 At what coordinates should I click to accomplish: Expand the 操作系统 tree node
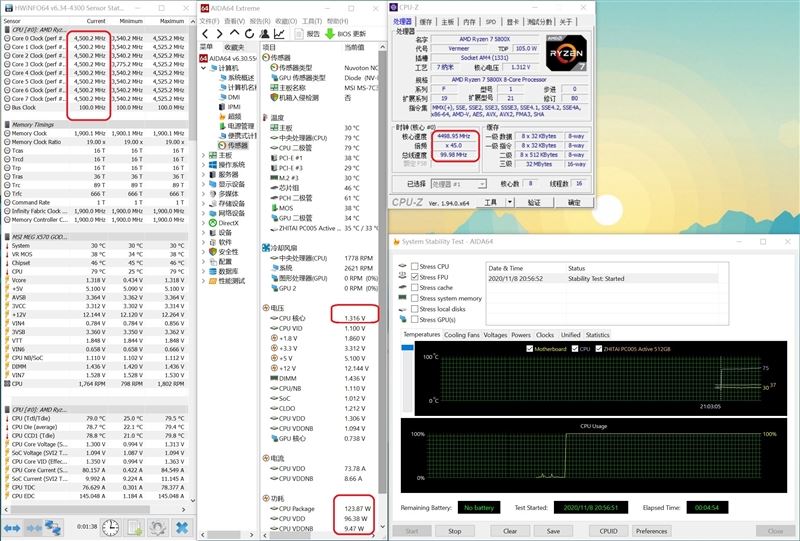204,165
